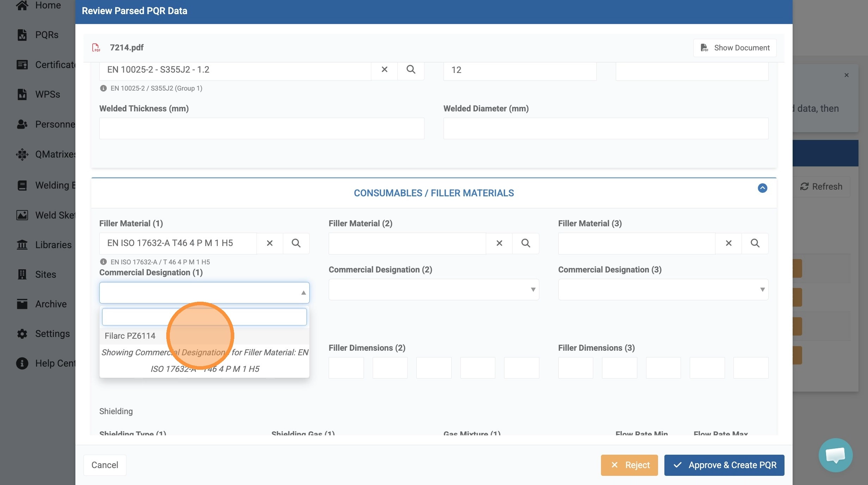Search Filler Material (2) lookup
This screenshot has width=868, height=485.
526,243
